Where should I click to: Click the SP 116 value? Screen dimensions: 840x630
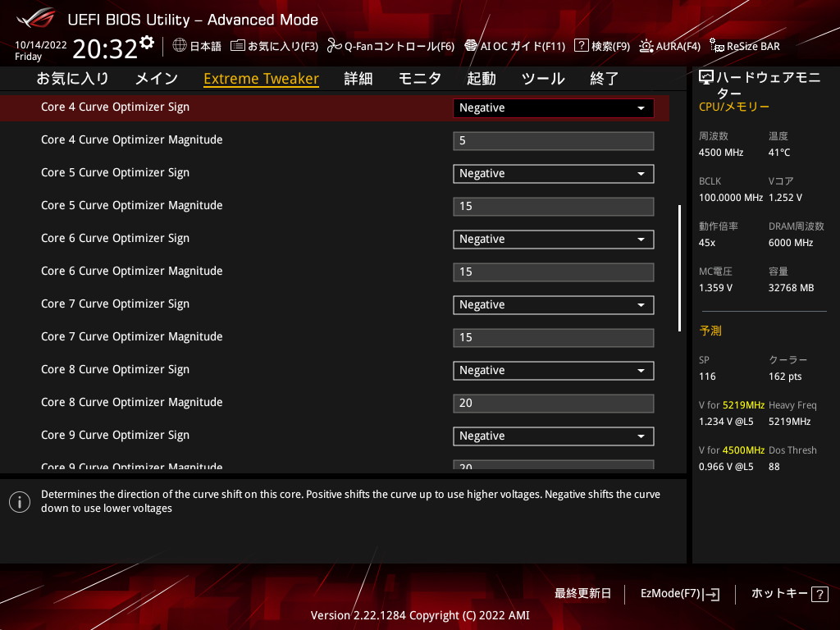(x=707, y=376)
